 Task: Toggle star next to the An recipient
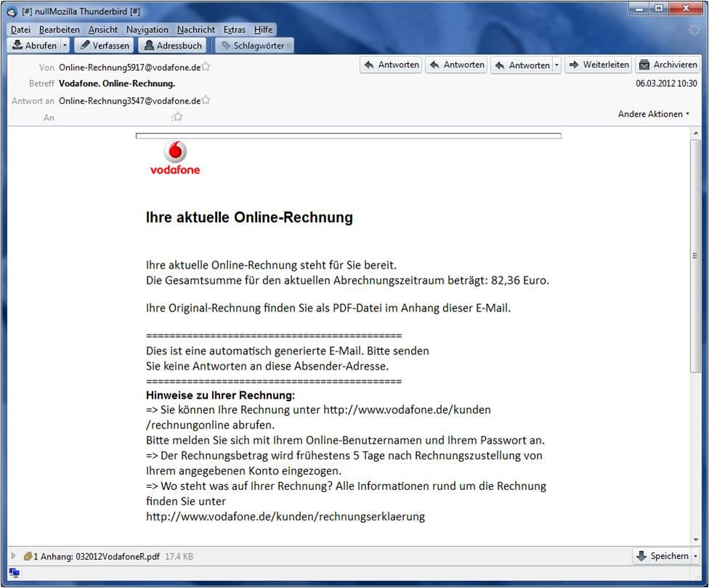177,117
